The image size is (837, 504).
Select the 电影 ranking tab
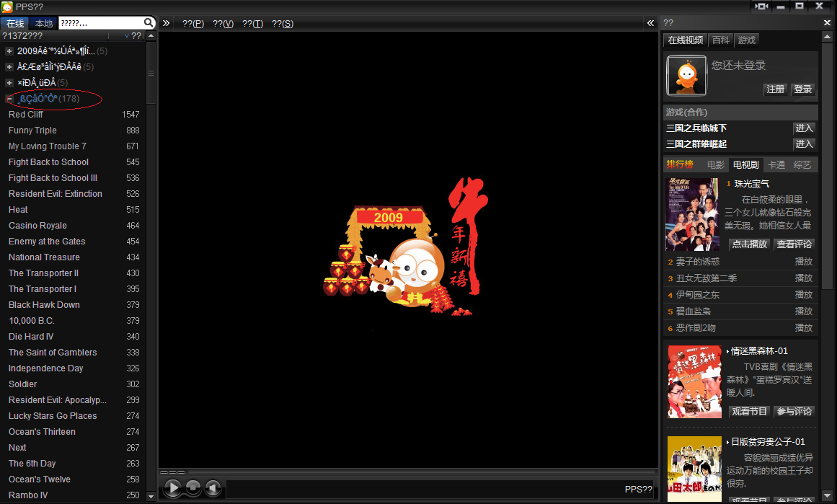(716, 165)
